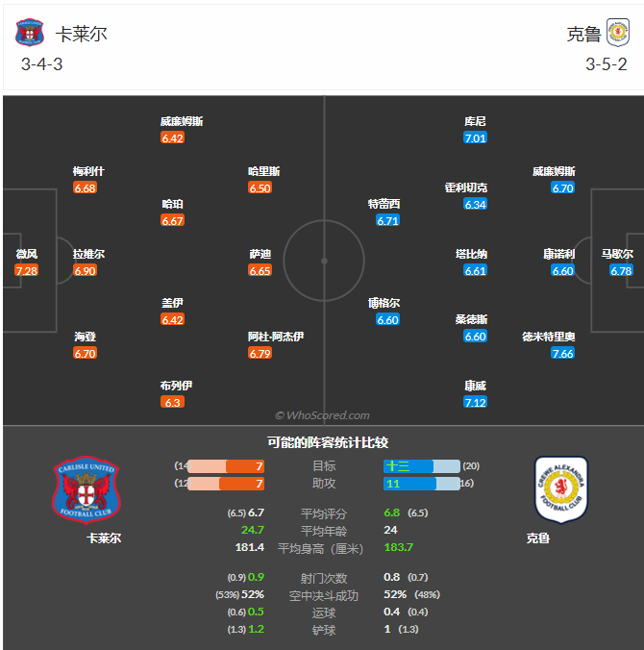Image resolution: width=644 pixels, height=650 pixels.
Task: Click the 7.01 rating badge under 库尼
Action: [x=475, y=137]
